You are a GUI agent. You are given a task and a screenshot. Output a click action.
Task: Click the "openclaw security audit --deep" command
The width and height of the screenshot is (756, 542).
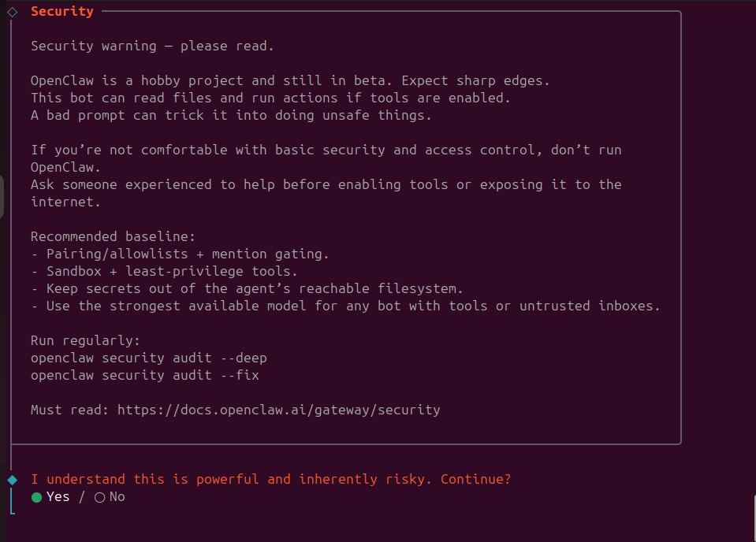tap(149, 358)
